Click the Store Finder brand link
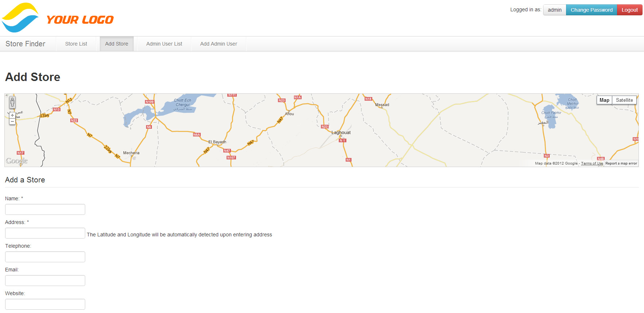Image resolution: width=644 pixels, height=313 pixels. click(x=25, y=44)
